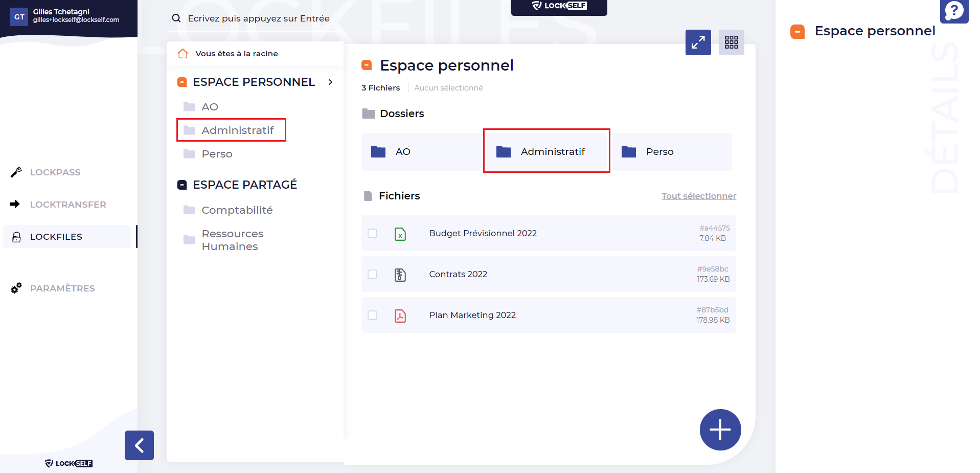Click the search magnifier icon

176,18
